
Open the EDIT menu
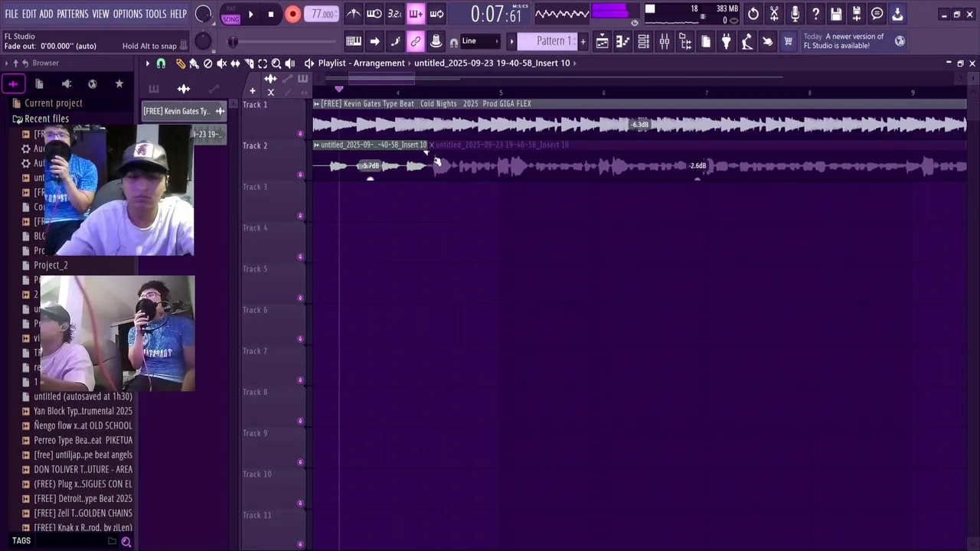click(x=29, y=14)
